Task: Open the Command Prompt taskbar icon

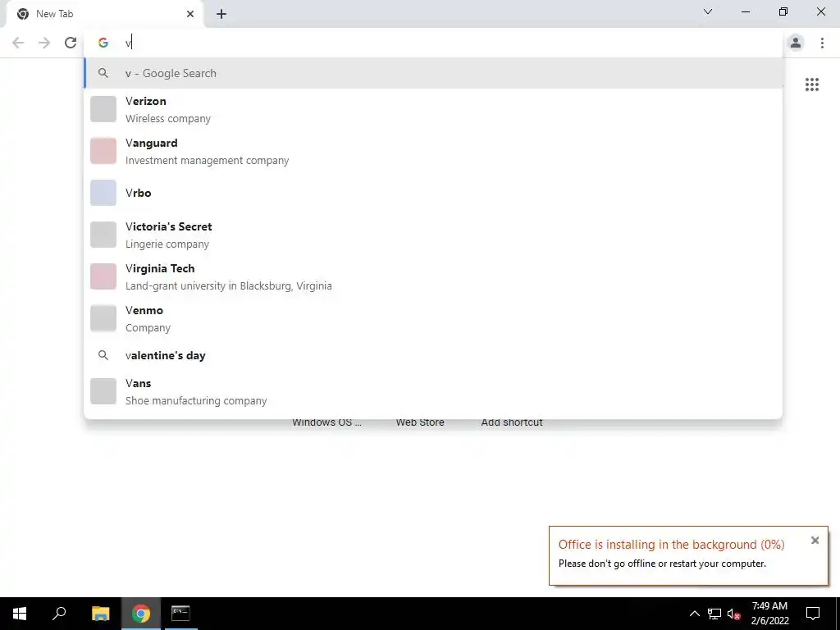Action: coord(180,614)
